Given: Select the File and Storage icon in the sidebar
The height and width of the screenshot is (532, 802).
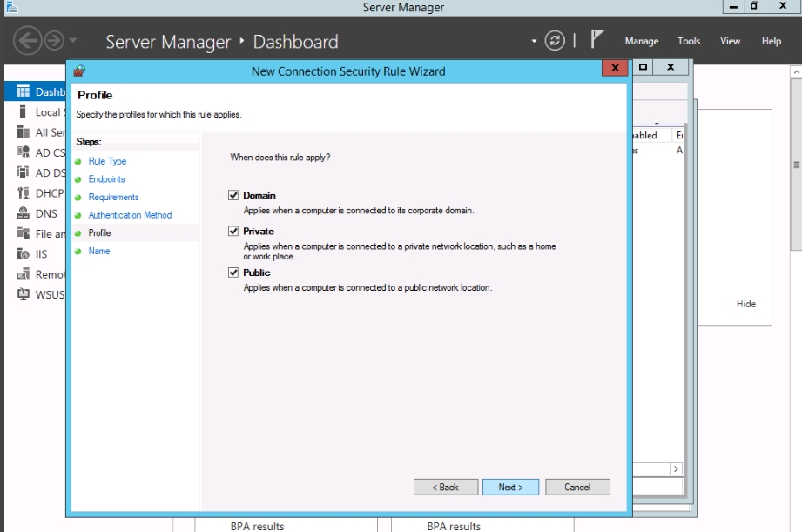Looking at the screenshot, I should coord(23,233).
